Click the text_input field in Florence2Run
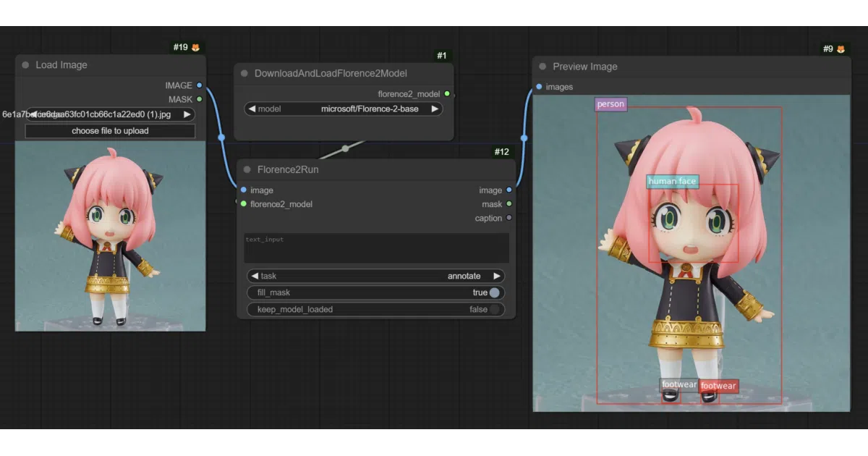The height and width of the screenshot is (456, 868). click(376, 248)
